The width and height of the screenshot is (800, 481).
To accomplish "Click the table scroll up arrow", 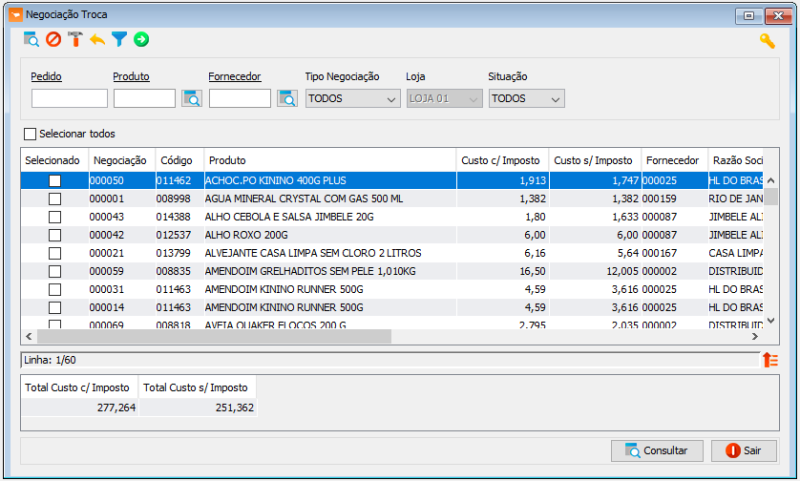I will pyautogui.click(x=771, y=181).
